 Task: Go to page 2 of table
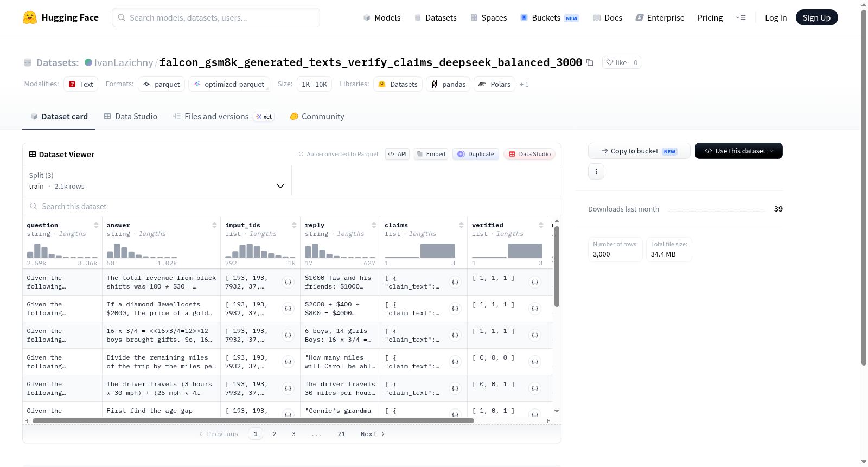[x=275, y=434]
